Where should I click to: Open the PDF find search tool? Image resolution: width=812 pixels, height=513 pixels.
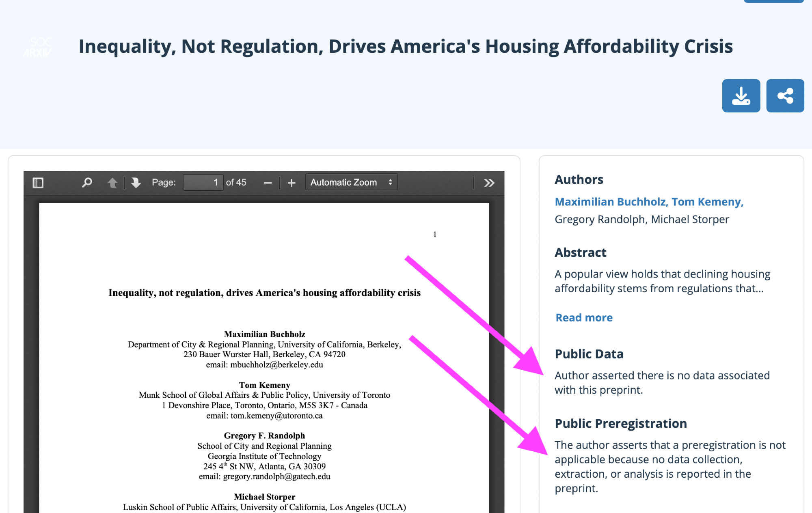(86, 183)
